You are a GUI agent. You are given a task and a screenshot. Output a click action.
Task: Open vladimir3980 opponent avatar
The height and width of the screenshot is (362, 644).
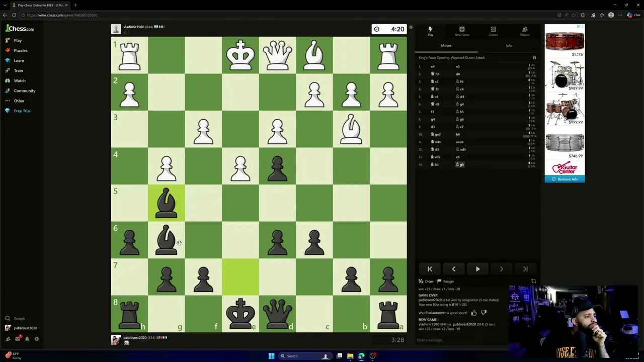tap(116, 29)
